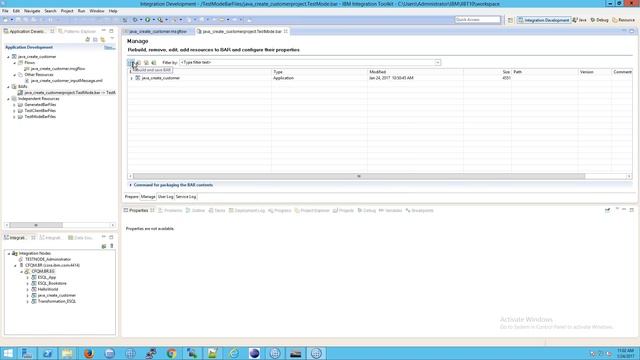This screenshot has width=640, height=360.
Task: Select java_create_customer_inputMessage.xml file
Action: coord(66,81)
